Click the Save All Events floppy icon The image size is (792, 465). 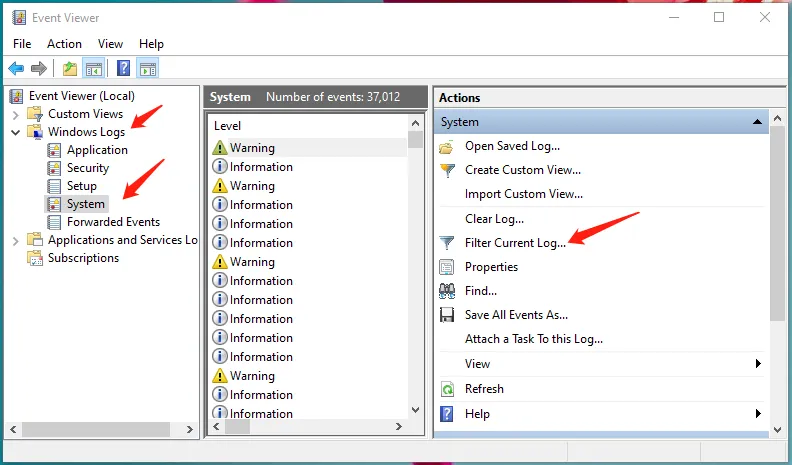[447, 315]
